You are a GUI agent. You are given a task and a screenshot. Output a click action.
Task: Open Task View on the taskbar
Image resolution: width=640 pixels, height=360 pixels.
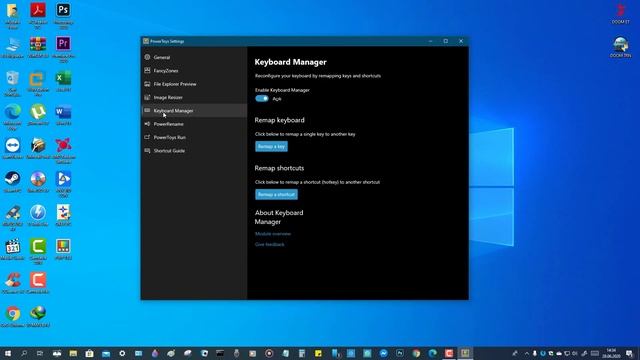(x=40, y=353)
